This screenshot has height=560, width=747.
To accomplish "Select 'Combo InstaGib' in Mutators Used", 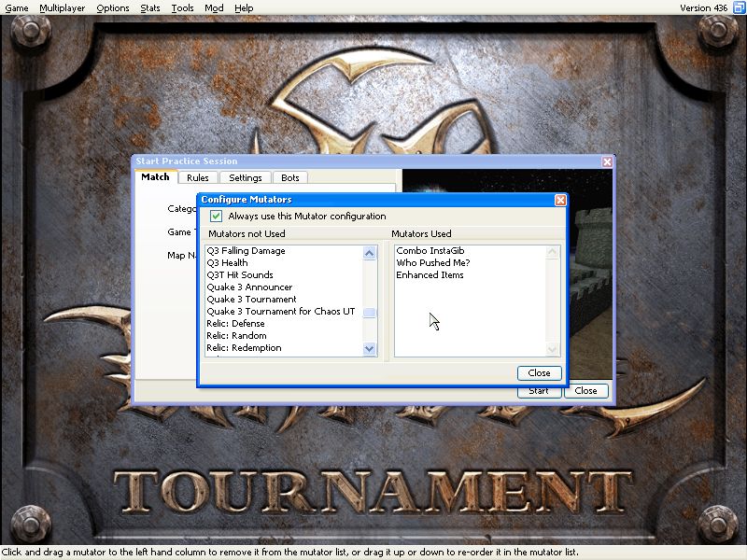I will [x=430, y=251].
